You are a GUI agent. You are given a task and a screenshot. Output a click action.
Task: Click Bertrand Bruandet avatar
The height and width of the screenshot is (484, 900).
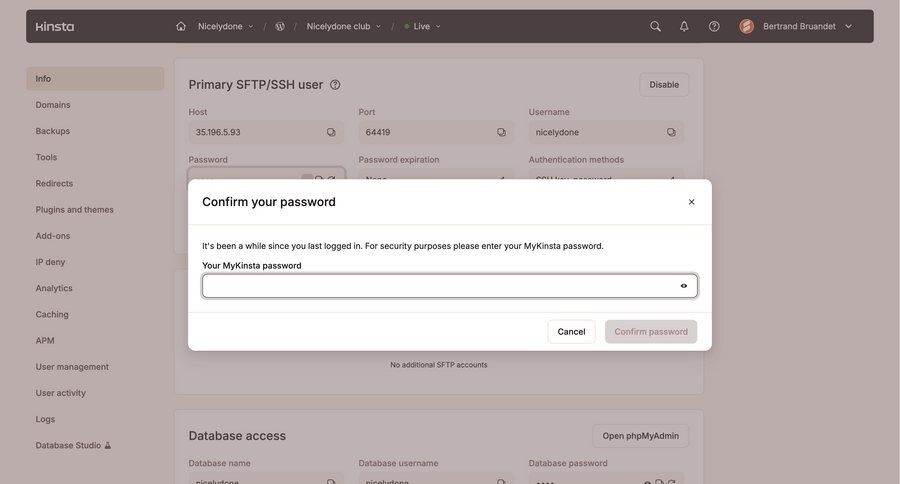[x=746, y=26]
